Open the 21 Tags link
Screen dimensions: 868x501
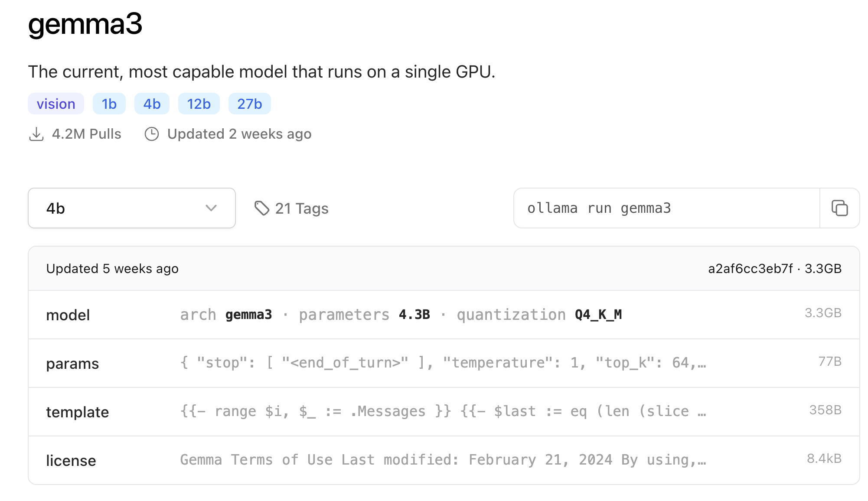(x=302, y=208)
